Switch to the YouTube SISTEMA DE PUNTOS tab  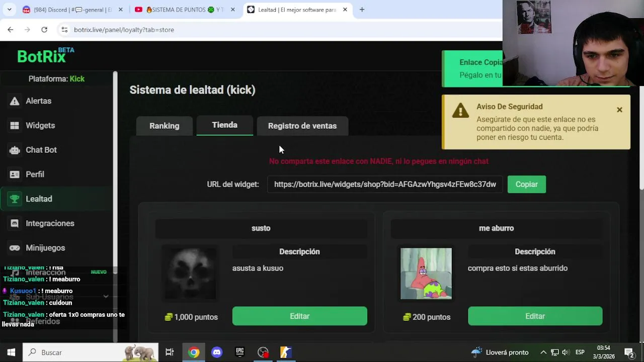click(184, 10)
